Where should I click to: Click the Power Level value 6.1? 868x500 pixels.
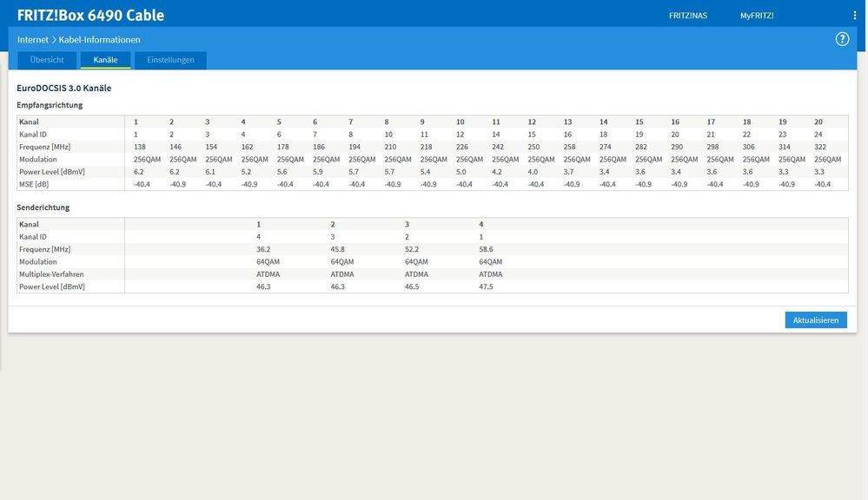click(x=210, y=172)
